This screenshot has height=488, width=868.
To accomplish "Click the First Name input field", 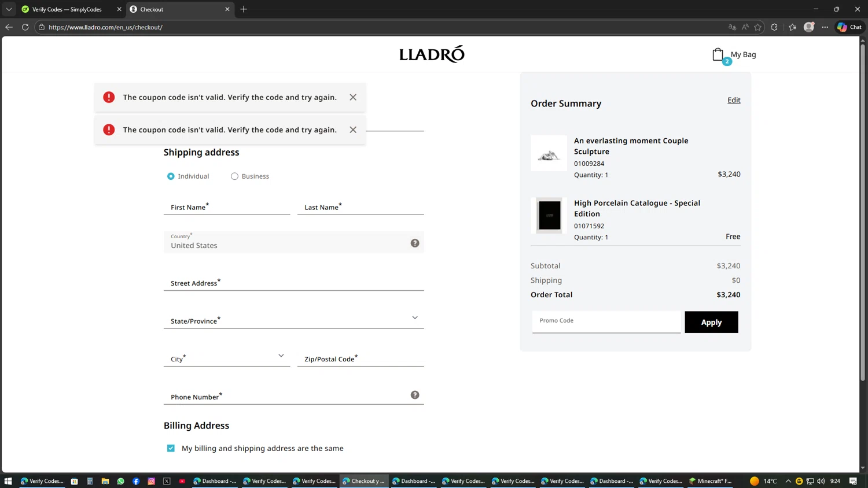I will (x=227, y=206).
